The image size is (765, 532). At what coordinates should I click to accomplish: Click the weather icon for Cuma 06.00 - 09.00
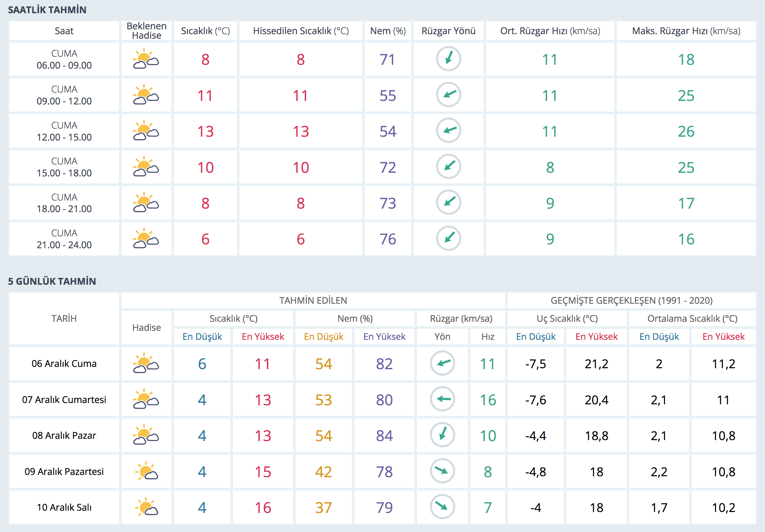click(146, 59)
